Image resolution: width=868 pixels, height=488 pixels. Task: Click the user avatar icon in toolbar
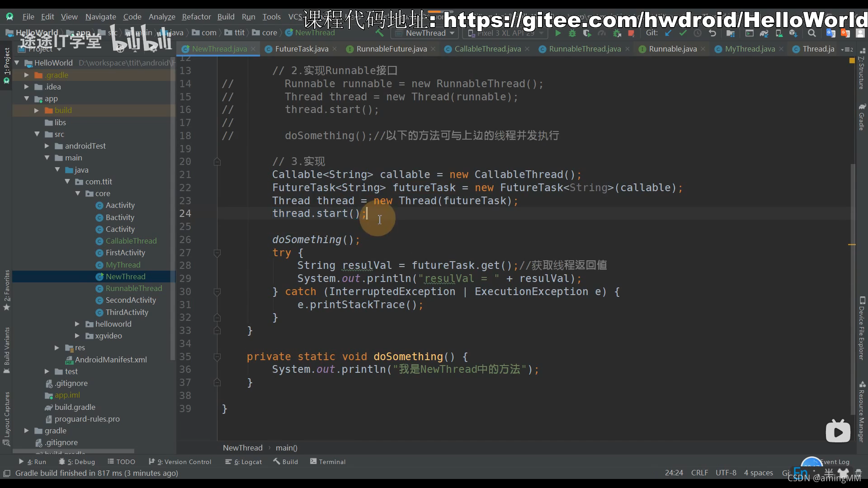tap(860, 33)
